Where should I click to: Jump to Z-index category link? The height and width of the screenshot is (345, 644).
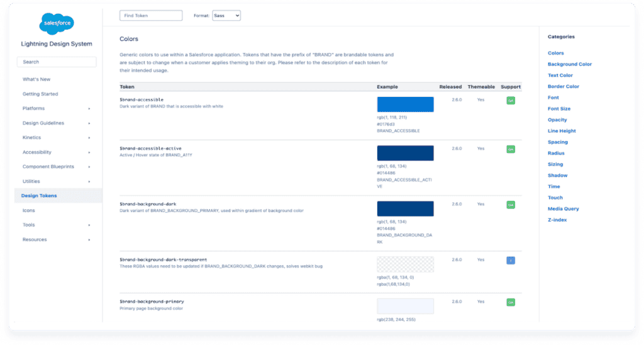coord(558,220)
